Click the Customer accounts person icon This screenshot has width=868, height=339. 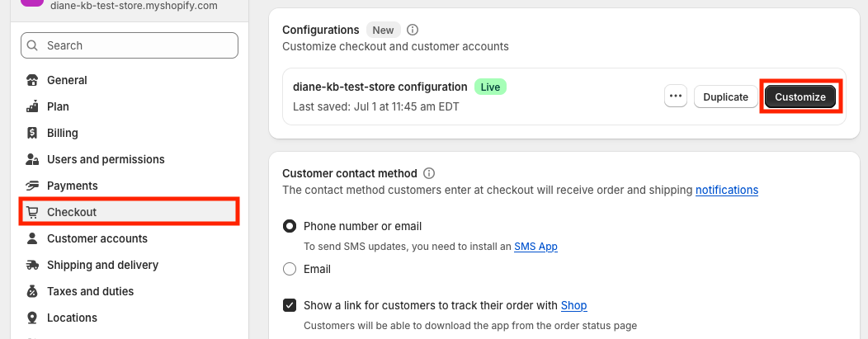tap(33, 238)
